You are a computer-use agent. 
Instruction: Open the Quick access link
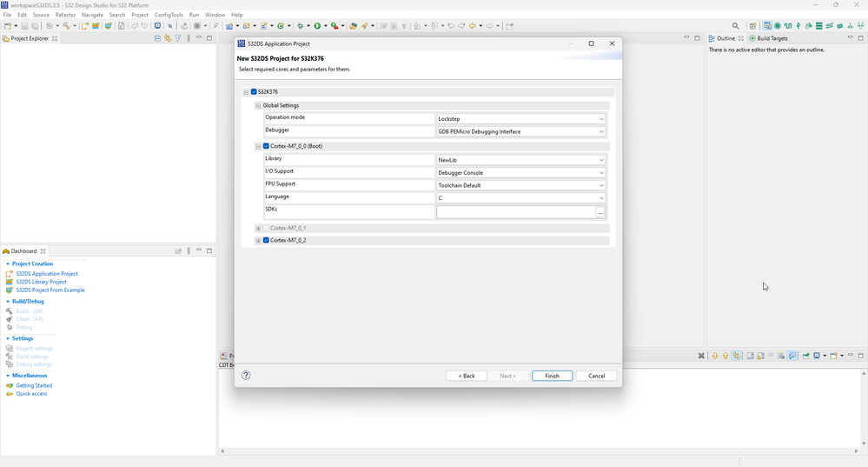(x=31, y=394)
